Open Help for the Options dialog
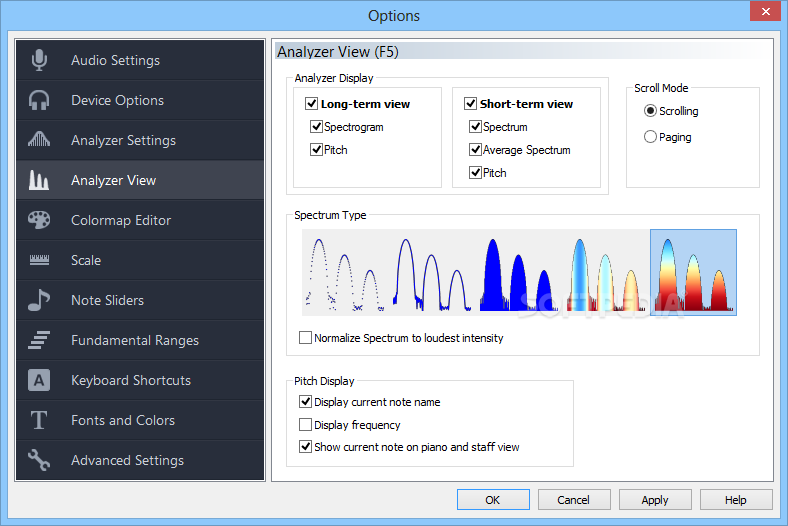This screenshot has height=526, width=788. click(736, 500)
